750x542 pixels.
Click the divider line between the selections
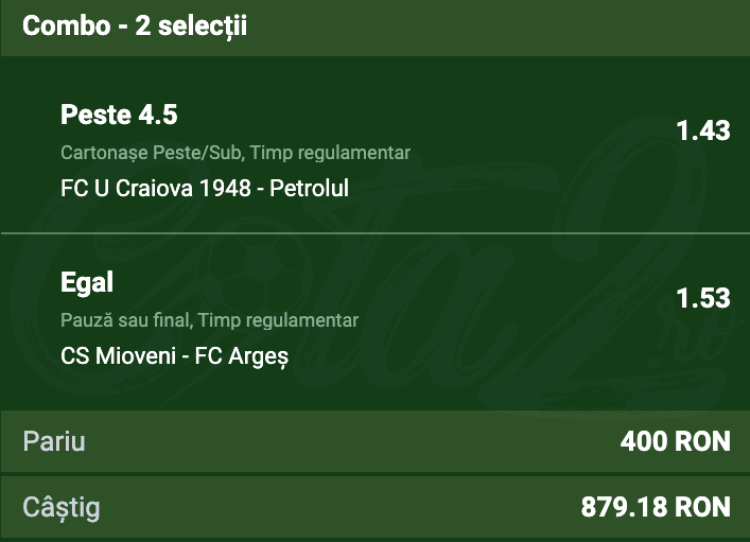[x=375, y=233]
